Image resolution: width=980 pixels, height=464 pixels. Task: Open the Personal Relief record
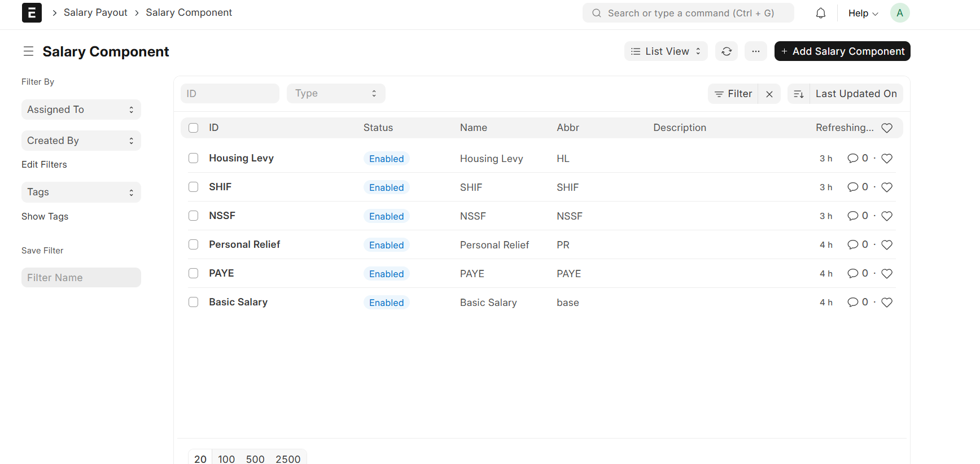pyautogui.click(x=244, y=244)
